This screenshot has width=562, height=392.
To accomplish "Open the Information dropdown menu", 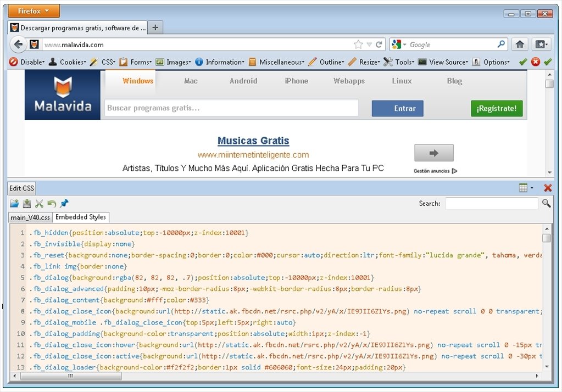I will click(220, 62).
